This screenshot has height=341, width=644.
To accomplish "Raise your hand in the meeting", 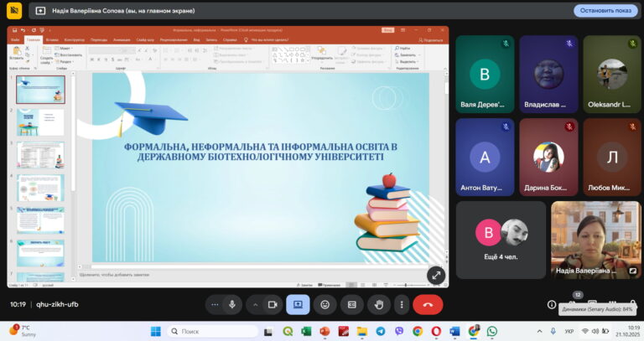I will 379,304.
